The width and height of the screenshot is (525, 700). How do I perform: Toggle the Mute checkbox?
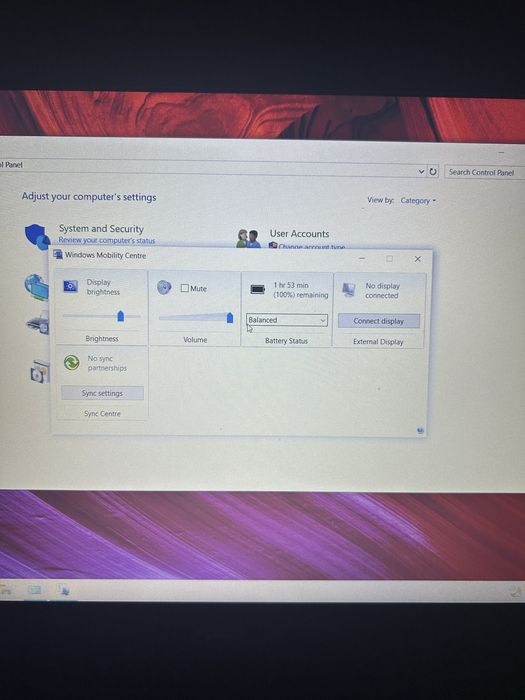185,288
